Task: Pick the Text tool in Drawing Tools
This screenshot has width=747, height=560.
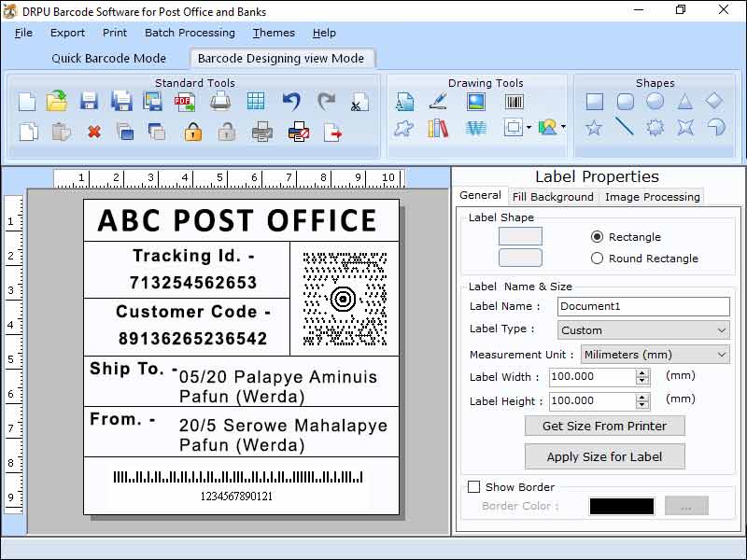Action: click(405, 101)
